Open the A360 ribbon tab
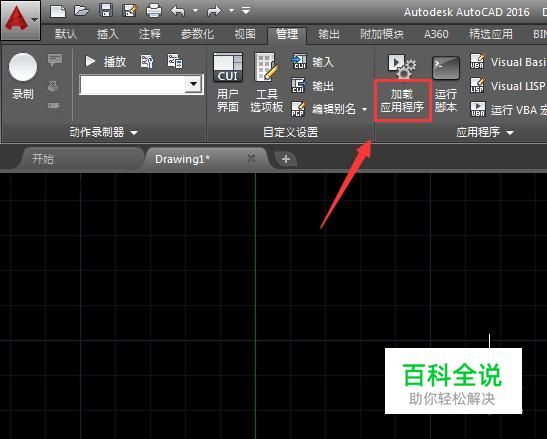 tap(436, 34)
